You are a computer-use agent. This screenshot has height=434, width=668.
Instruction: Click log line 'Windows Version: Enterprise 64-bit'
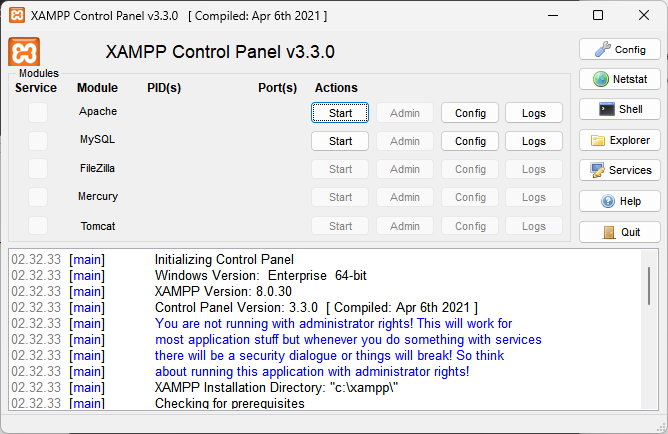261,276
